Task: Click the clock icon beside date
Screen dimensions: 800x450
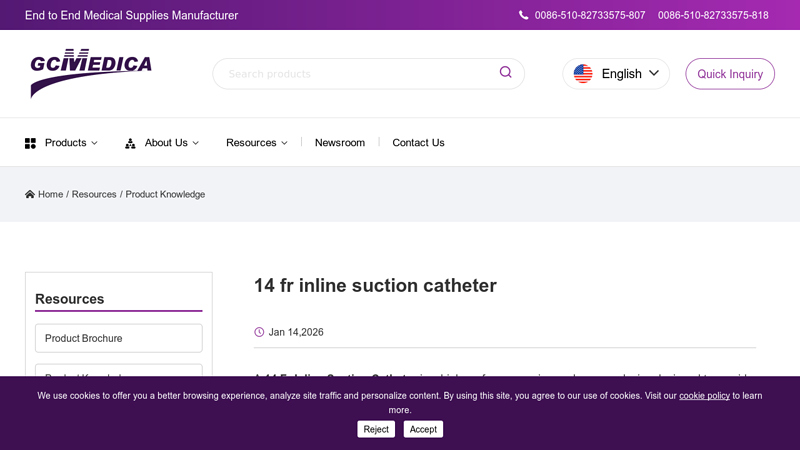Action: click(260, 332)
